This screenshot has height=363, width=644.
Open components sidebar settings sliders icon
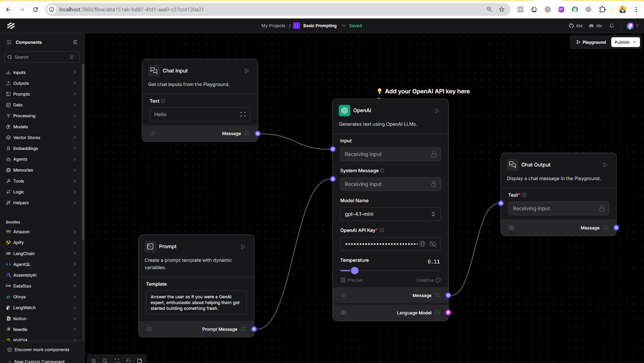pyautogui.click(x=75, y=42)
